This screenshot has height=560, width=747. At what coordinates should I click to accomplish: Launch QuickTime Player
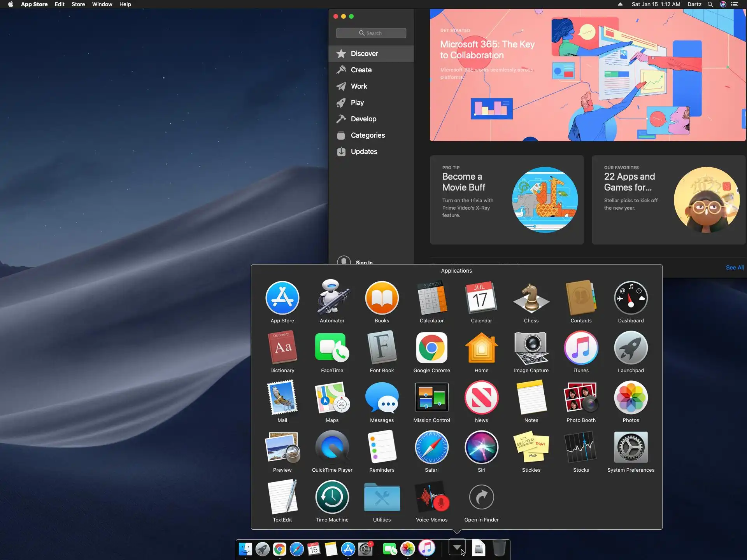[332, 448]
